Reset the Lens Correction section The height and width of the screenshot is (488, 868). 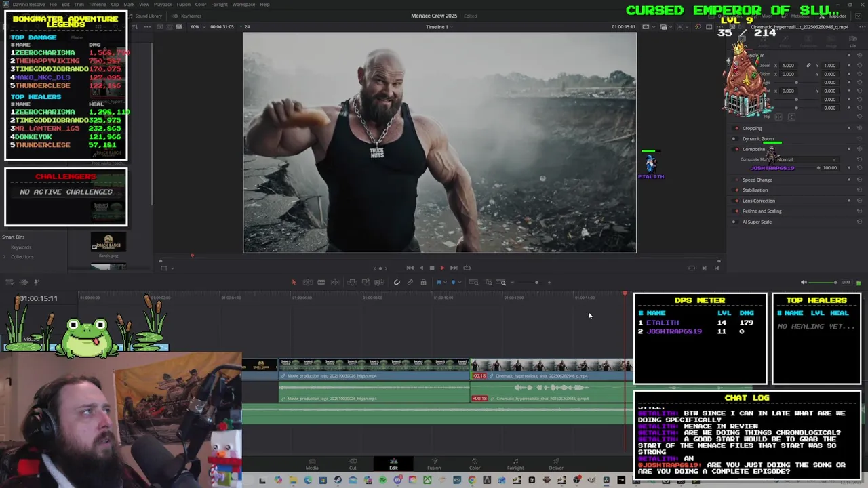[859, 201]
